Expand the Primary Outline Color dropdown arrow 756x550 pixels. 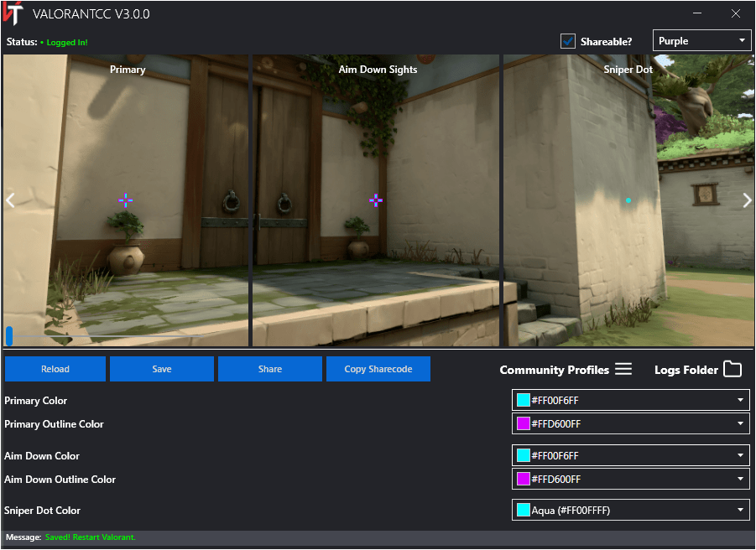(x=740, y=423)
